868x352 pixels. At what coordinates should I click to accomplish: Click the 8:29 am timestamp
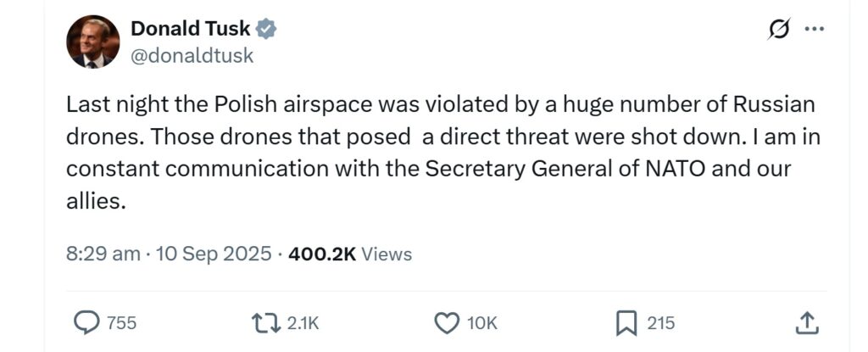click(x=103, y=254)
